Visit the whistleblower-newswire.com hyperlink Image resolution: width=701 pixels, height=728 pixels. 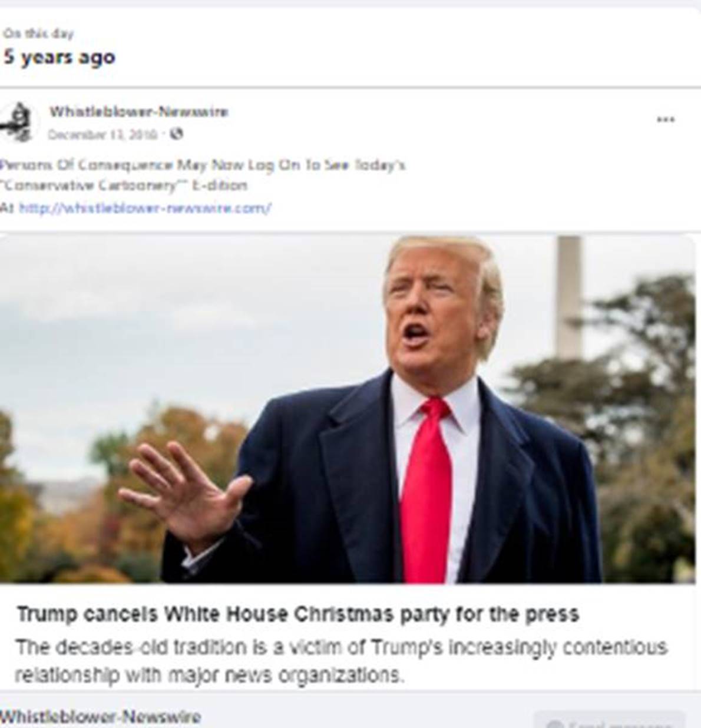(145, 208)
